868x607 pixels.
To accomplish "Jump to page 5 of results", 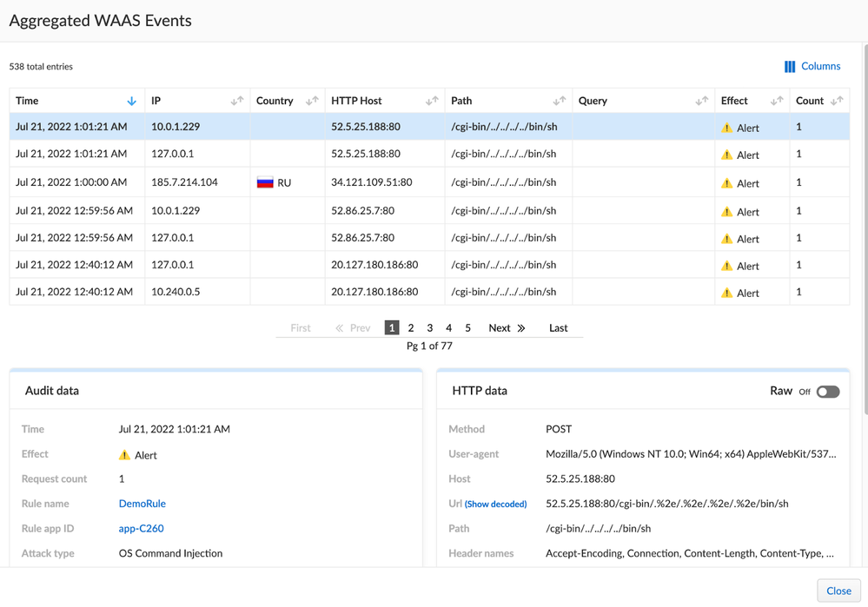I will pyautogui.click(x=467, y=328).
